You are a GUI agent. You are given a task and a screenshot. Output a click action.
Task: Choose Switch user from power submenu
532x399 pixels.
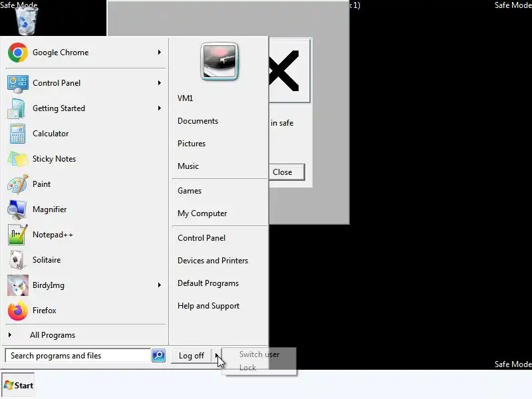pos(259,354)
